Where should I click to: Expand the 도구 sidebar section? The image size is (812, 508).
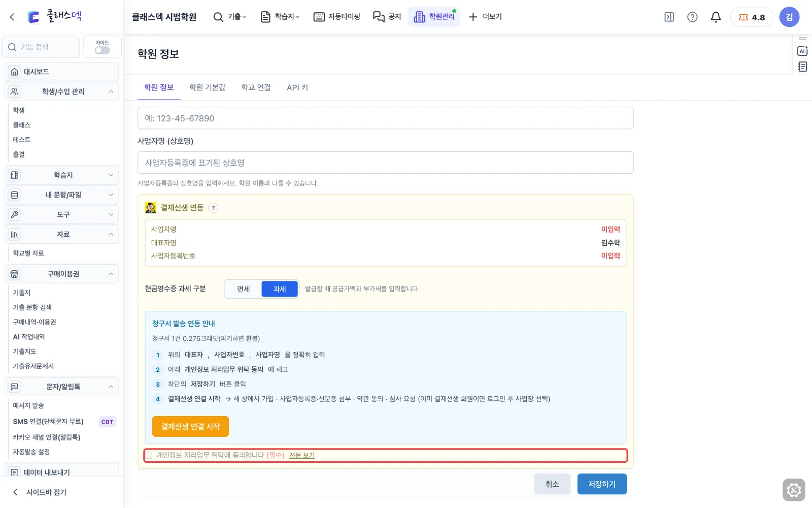[62, 214]
